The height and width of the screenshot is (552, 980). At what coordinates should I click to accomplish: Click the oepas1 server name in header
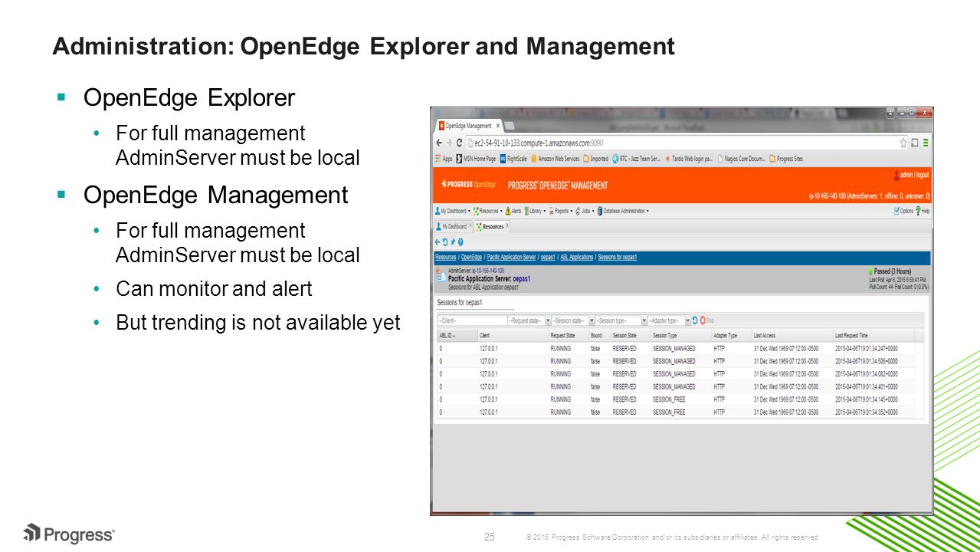(x=521, y=278)
